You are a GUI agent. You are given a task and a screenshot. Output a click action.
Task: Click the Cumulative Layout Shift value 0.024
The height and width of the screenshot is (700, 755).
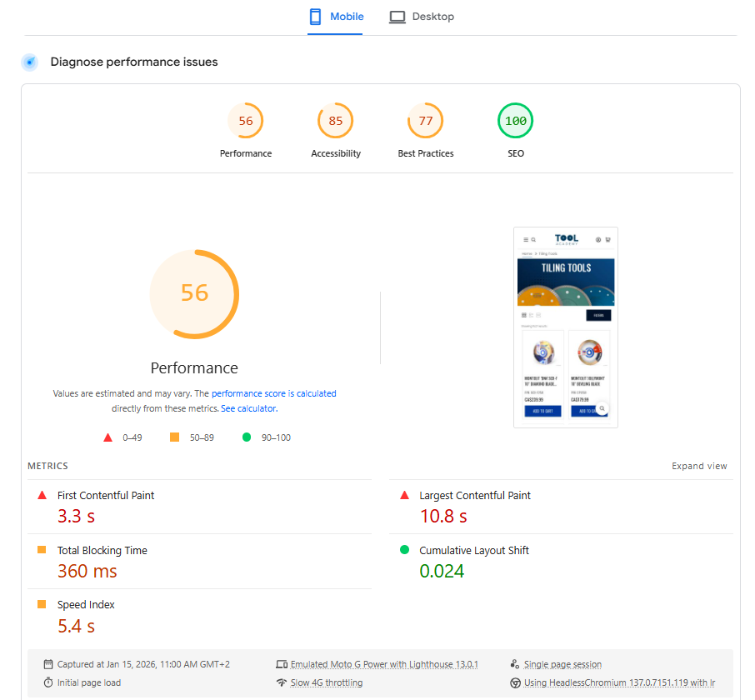click(442, 571)
